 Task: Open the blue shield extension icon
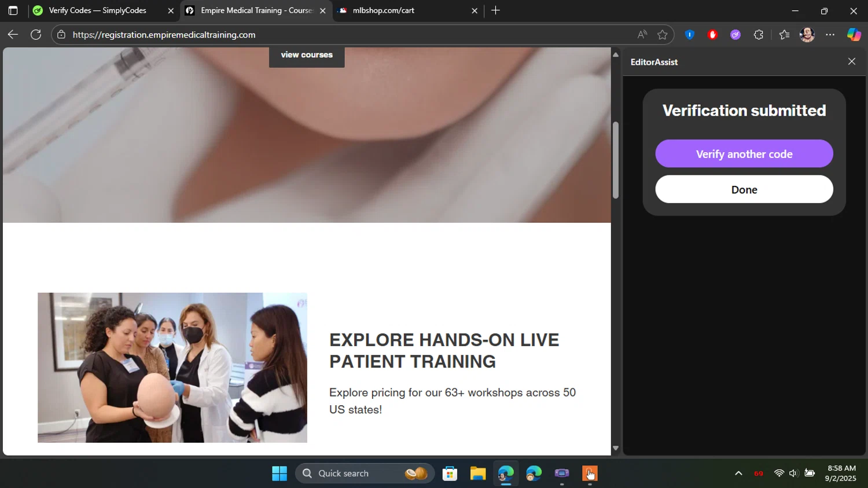click(x=689, y=35)
